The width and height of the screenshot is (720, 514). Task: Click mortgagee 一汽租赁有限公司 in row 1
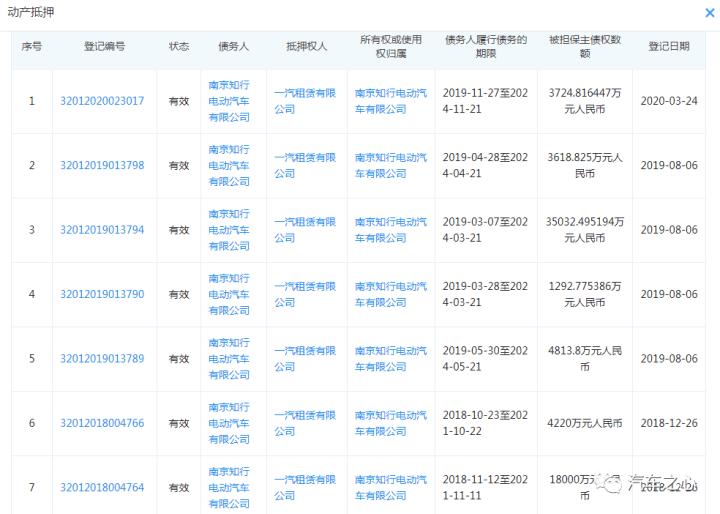[305, 101]
